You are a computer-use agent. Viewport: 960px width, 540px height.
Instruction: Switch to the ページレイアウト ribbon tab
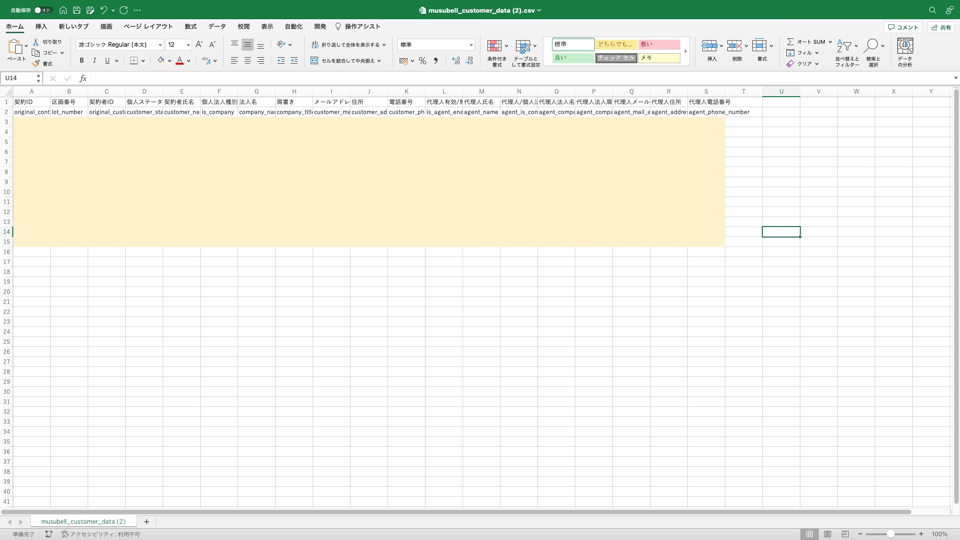coord(148,27)
